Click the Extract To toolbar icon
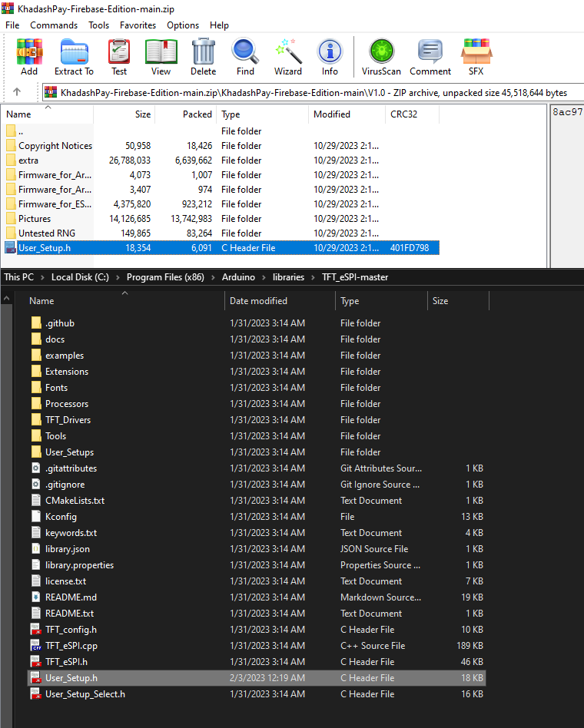 (x=74, y=57)
